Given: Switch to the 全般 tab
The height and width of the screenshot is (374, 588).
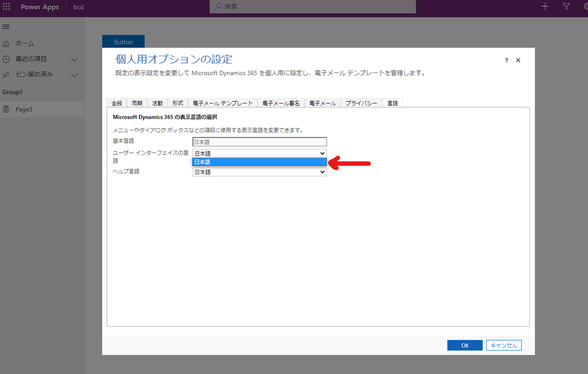Looking at the screenshot, I should coord(116,103).
